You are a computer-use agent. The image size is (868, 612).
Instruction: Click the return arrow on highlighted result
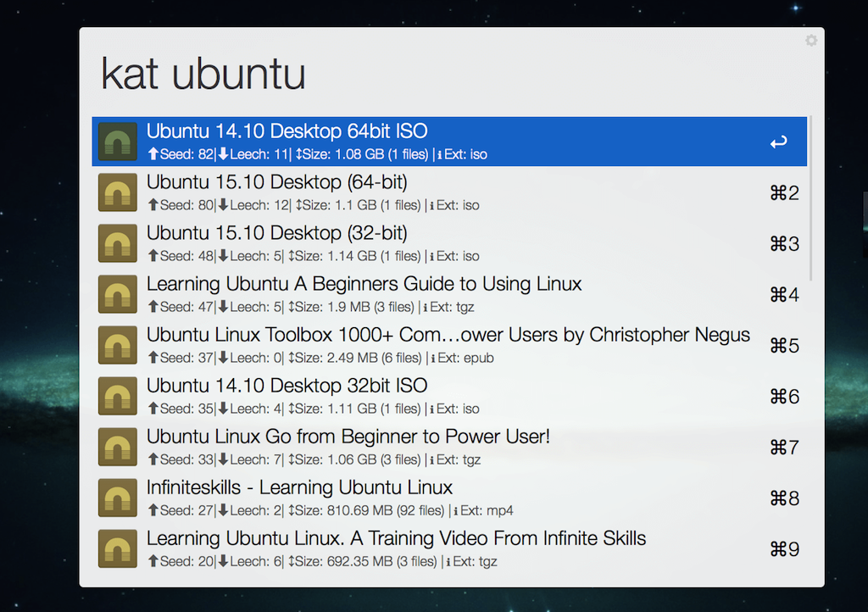[x=778, y=142]
